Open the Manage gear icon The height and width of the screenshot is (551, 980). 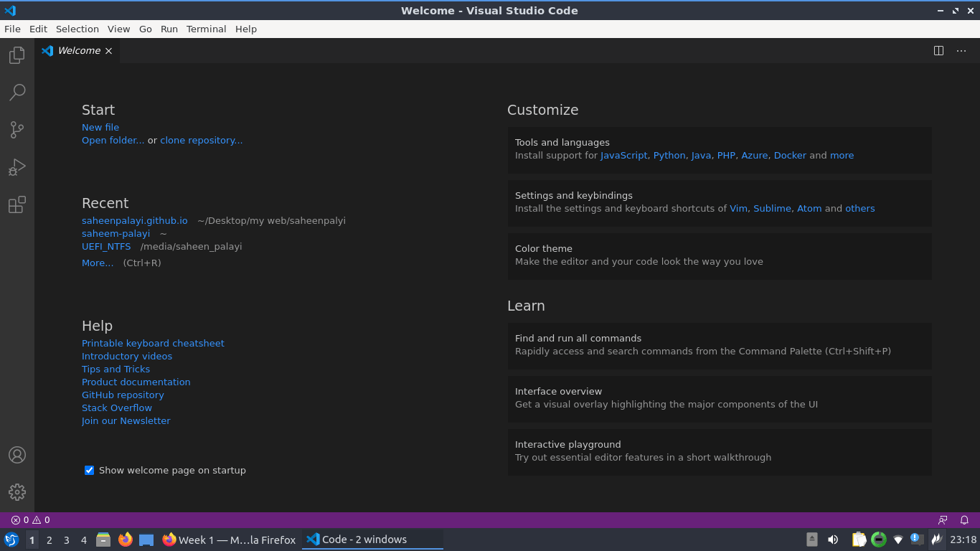point(17,491)
